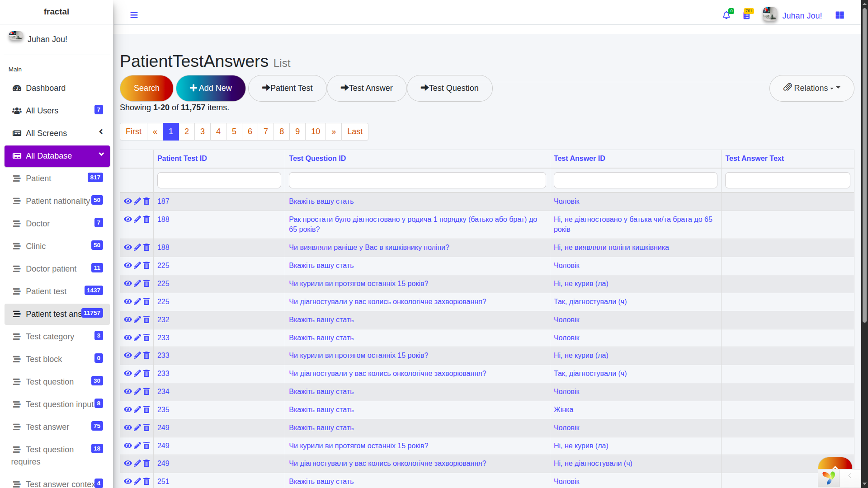Screen dimensions: 868x488
Task: Open Test answer in the sidebar
Action: (47, 427)
